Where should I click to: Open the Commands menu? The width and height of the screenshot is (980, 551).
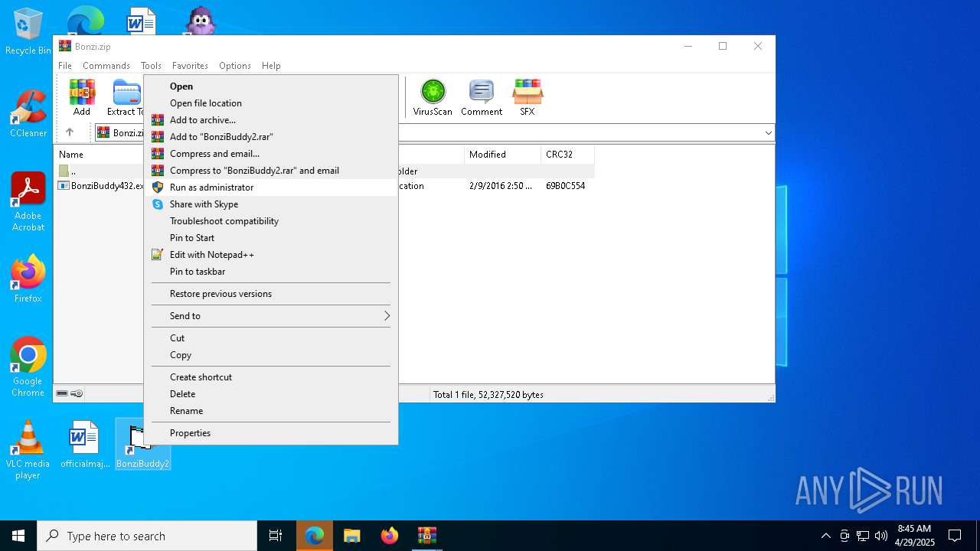(106, 66)
